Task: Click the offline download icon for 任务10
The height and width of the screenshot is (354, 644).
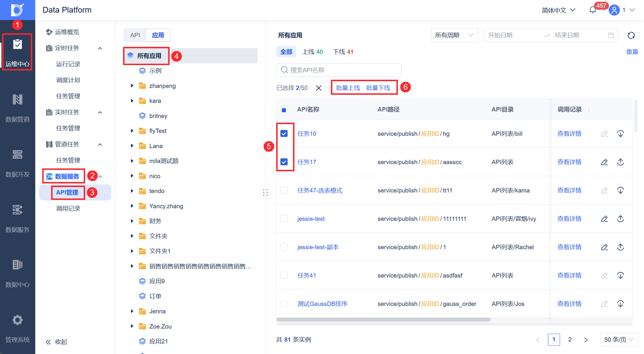Action: tap(620, 134)
